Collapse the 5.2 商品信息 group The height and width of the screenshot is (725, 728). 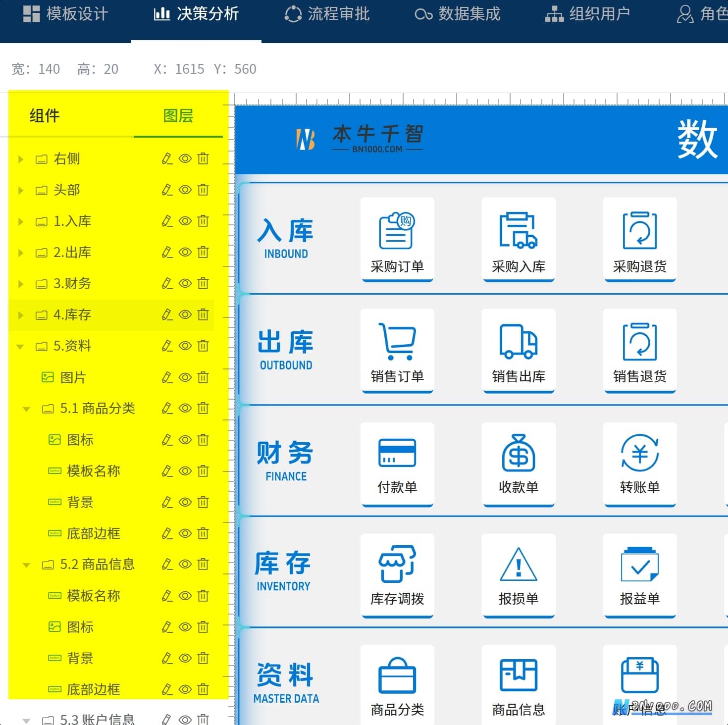click(x=27, y=565)
